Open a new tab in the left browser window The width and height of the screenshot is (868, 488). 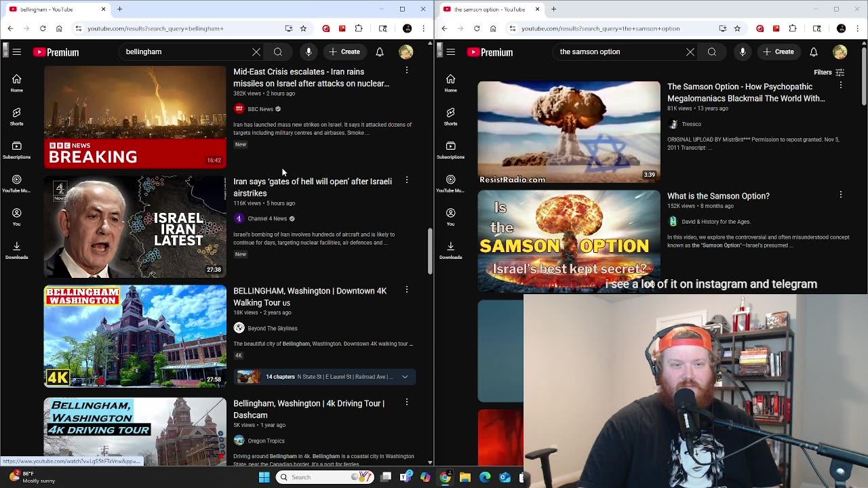119,9
